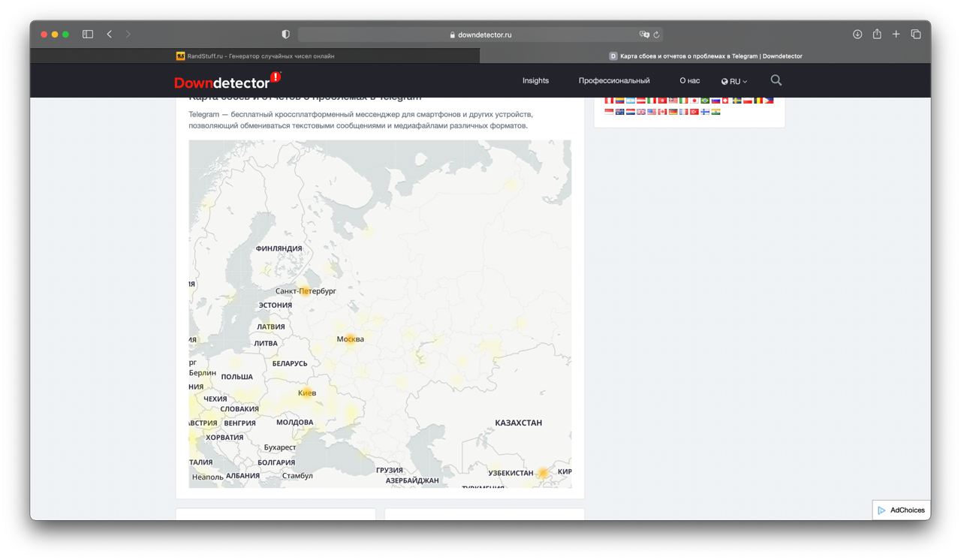Screen dimensions: 961x560
Task: Open the Safari sidebar
Action: 88,35
